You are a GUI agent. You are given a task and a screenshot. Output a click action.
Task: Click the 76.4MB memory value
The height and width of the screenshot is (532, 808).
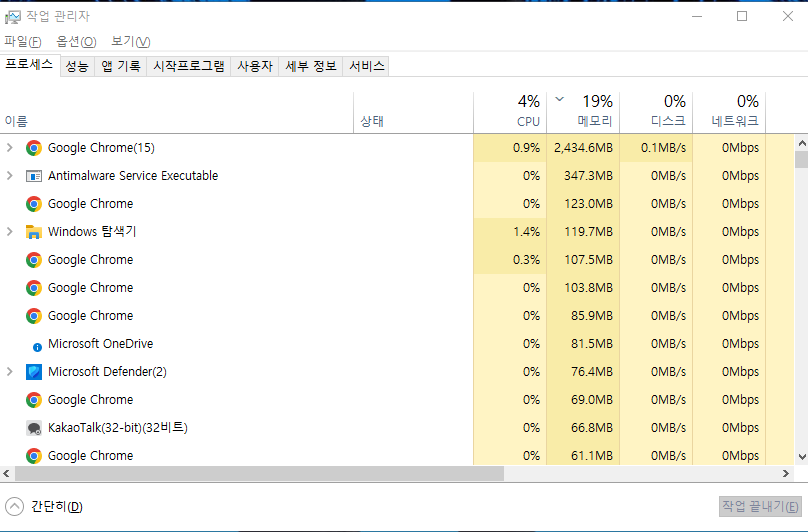click(592, 372)
